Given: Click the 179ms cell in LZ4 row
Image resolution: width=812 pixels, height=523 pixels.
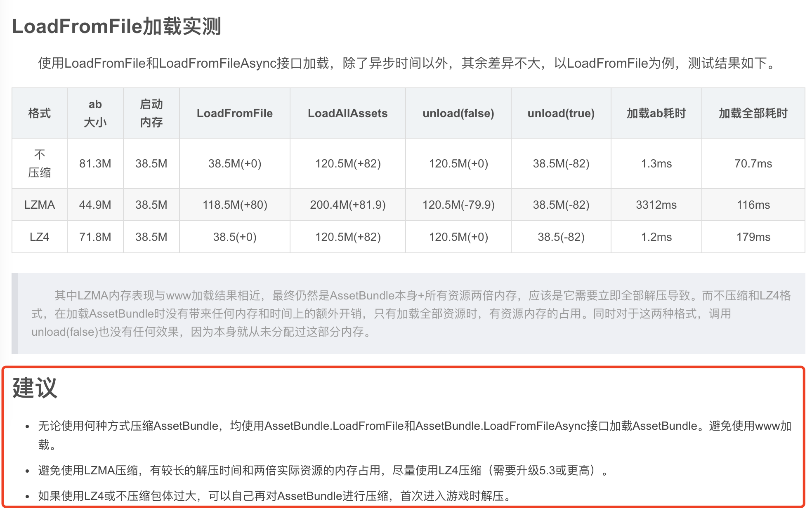Looking at the screenshot, I should click(x=753, y=237).
